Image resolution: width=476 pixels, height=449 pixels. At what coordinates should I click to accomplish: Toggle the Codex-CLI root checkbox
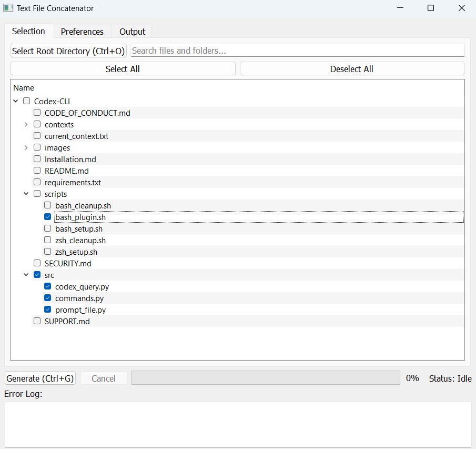coord(27,101)
